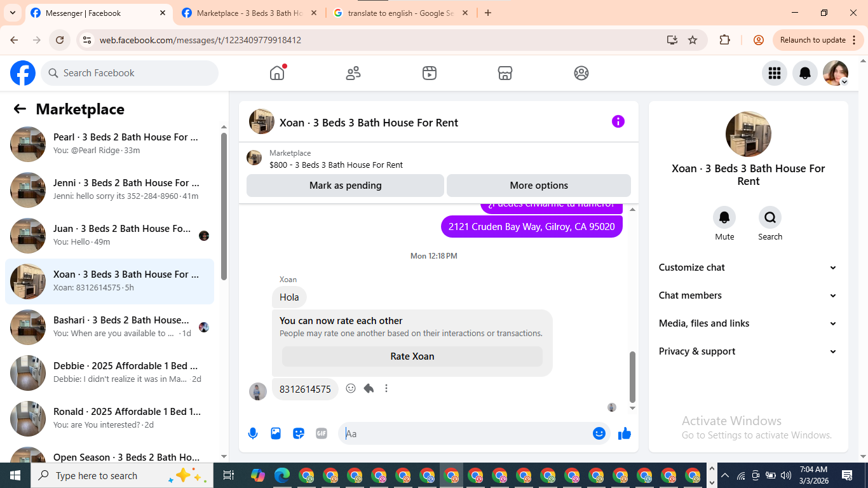Image resolution: width=868 pixels, height=488 pixels.
Task: Reload the page using browser refresh
Action: (60, 40)
